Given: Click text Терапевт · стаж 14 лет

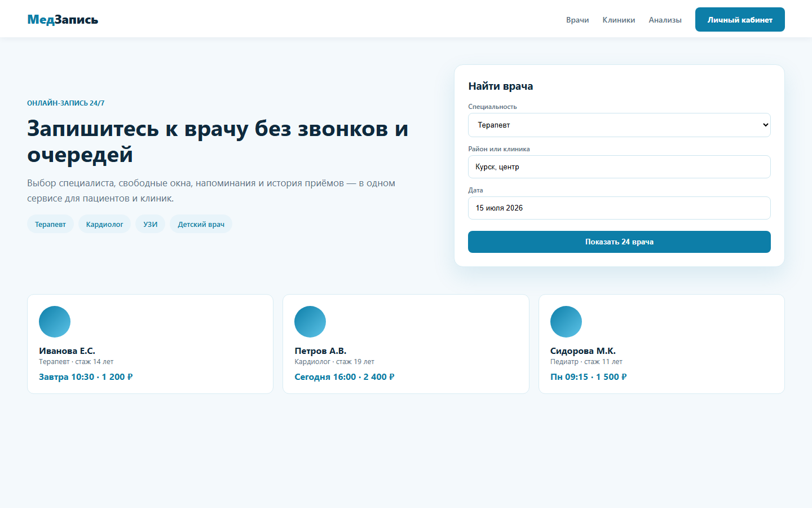Looking at the screenshot, I should [x=76, y=362].
